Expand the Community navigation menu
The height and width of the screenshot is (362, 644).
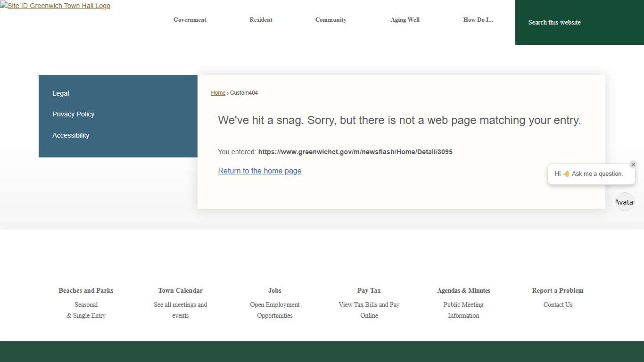click(x=330, y=20)
